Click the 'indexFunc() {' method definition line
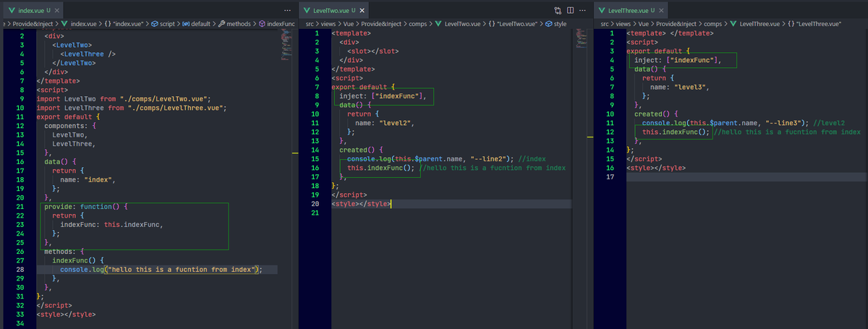Image resolution: width=868 pixels, height=329 pixels. (x=80, y=260)
